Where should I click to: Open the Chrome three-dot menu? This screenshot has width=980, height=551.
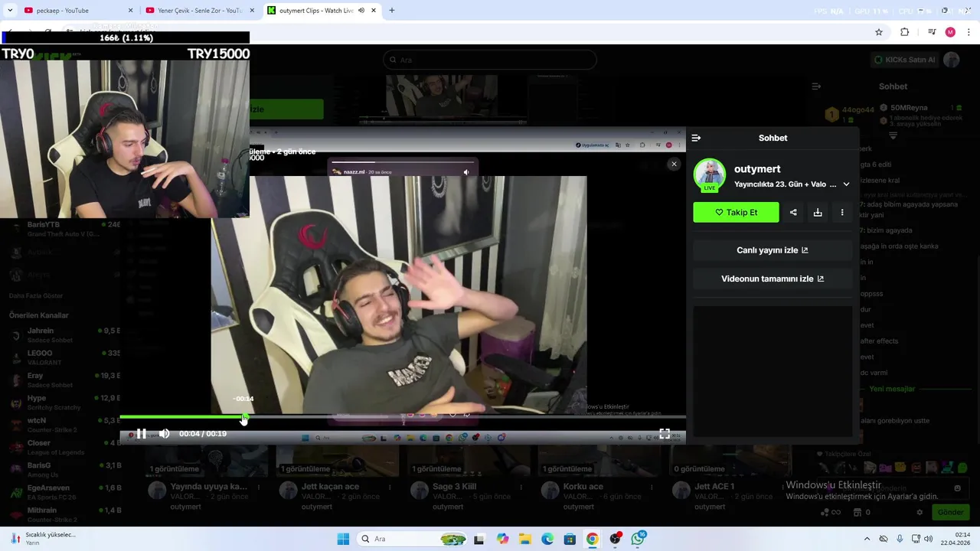click(x=969, y=32)
